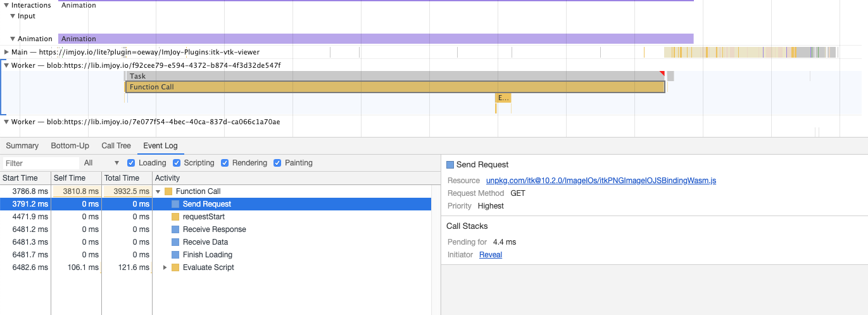
Task: Expand the Main thread track
Action: 6,52
